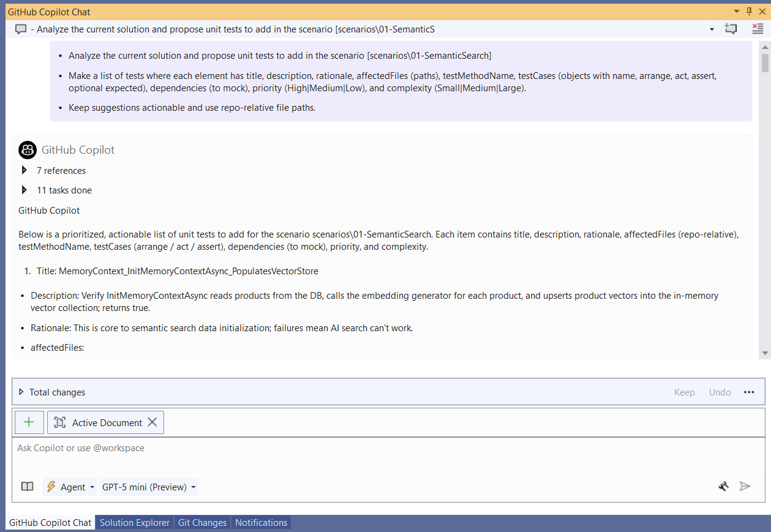Viewport: 771px width, 532px height.
Task: Click the test title MemoryContext_InitMemoryContextAsync_PopulatesVectorStore
Action: (189, 271)
